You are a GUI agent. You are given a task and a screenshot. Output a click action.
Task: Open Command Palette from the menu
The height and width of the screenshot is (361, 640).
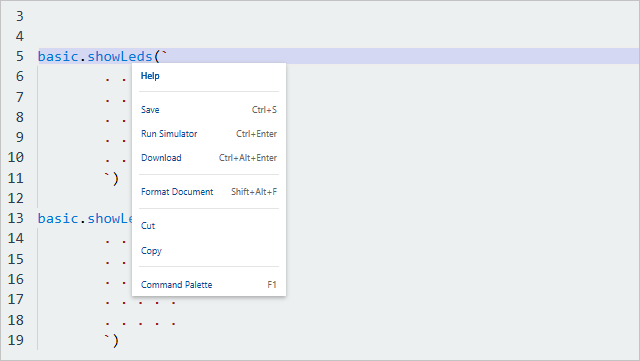pos(209,285)
